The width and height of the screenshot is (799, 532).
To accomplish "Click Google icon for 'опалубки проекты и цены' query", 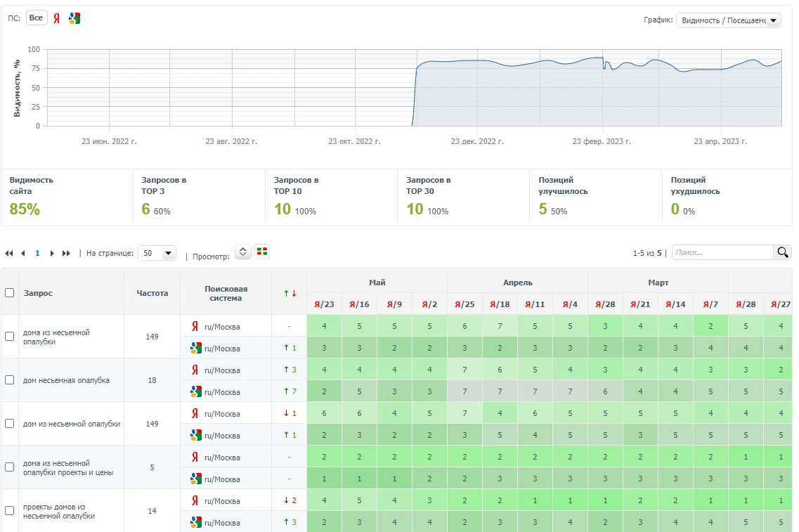I will [195, 479].
